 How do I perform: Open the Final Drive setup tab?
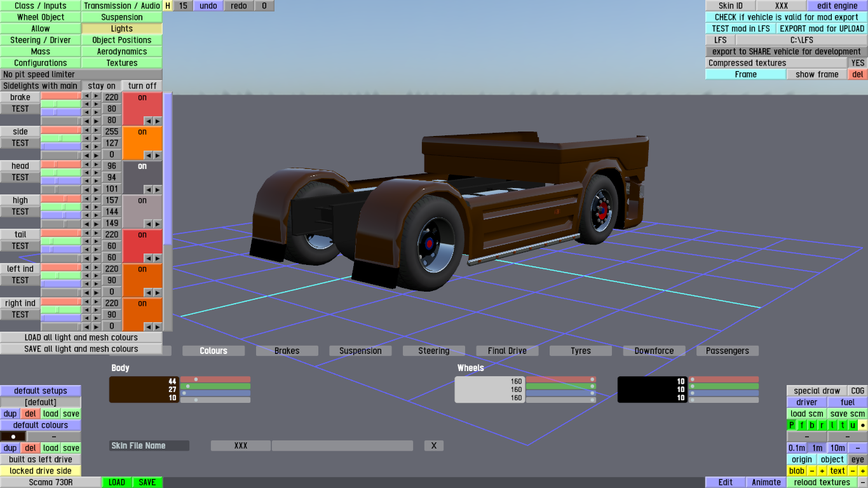pyautogui.click(x=507, y=351)
